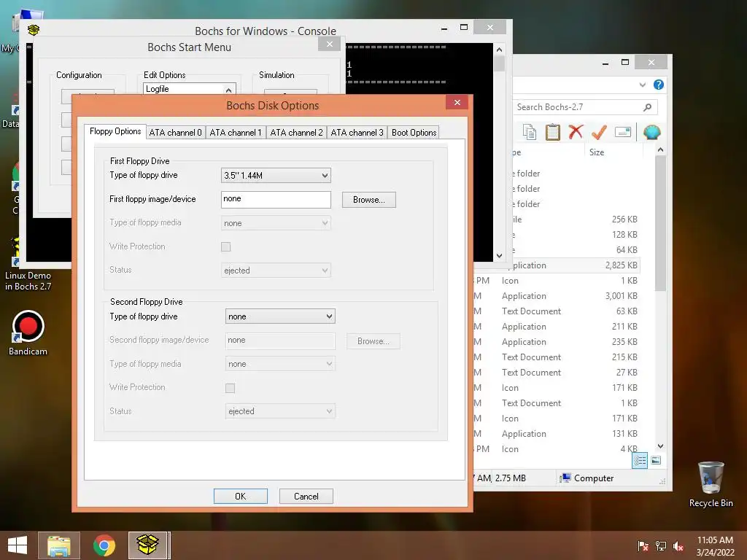This screenshot has height=560, width=747.
Task: Open the Windows Start button
Action: pyautogui.click(x=18, y=545)
